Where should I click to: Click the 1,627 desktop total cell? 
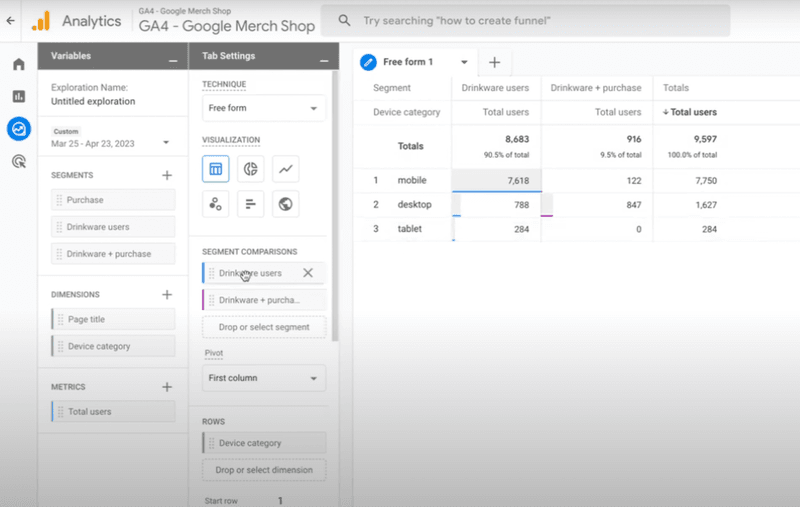(x=706, y=205)
